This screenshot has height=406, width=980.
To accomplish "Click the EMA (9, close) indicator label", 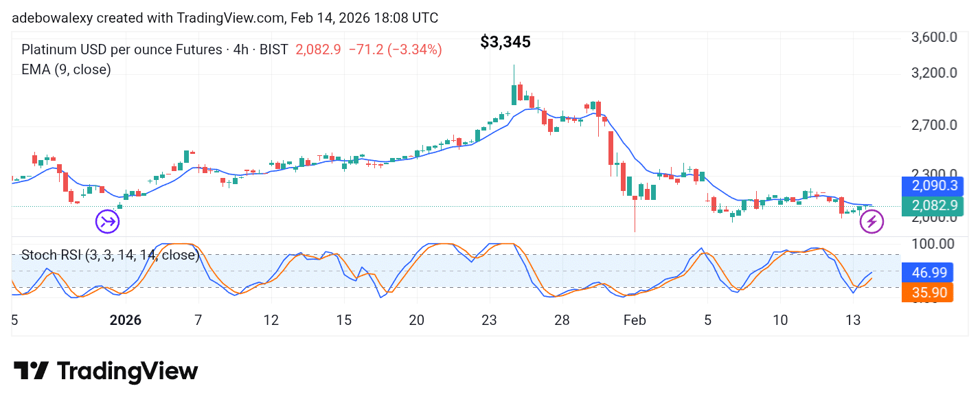I will point(66,69).
